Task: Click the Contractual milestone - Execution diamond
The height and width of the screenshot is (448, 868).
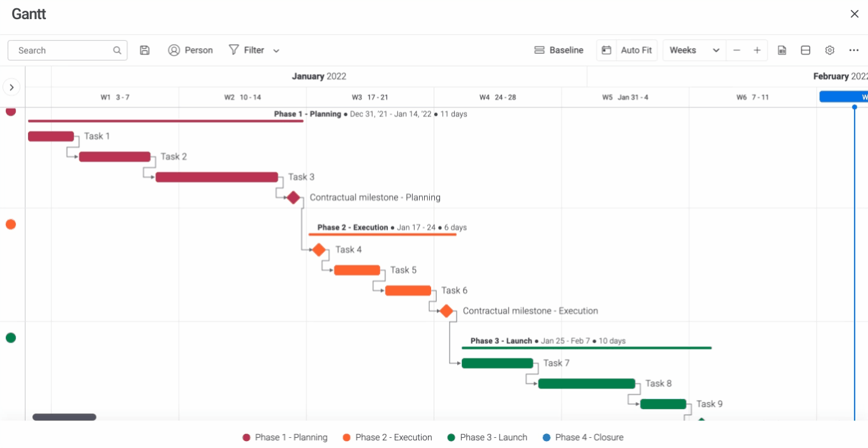Action: pos(446,311)
